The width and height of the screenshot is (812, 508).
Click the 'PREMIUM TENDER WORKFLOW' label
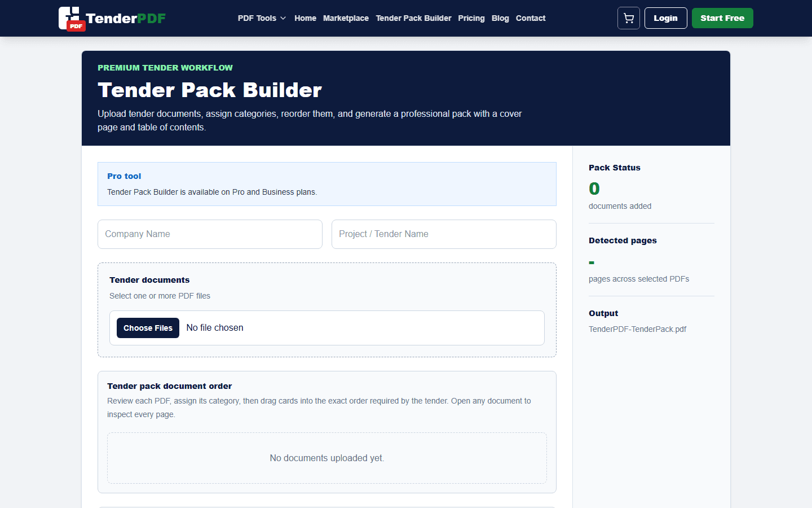(165, 68)
